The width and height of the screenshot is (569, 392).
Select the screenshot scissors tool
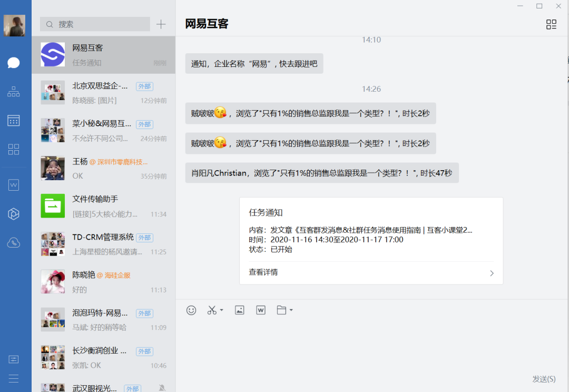[212, 310]
